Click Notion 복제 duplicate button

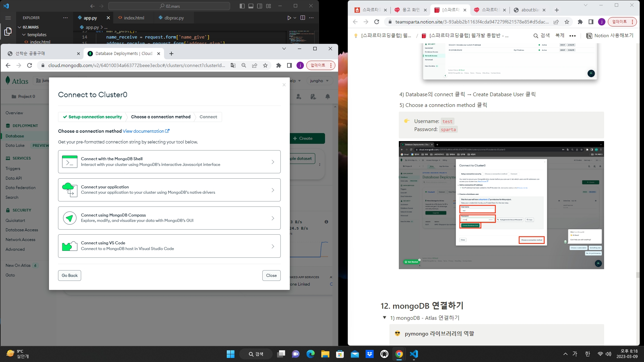coord(560,36)
